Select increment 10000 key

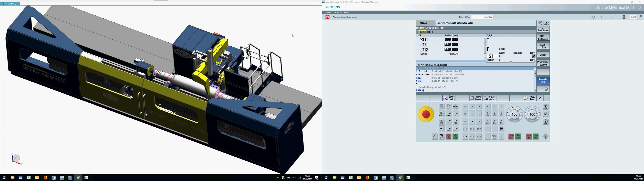pyautogui.click(x=455, y=129)
